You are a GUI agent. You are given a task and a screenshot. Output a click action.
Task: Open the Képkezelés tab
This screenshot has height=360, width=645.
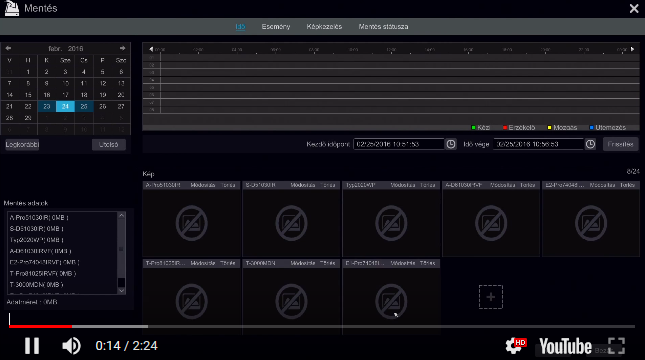[324, 26]
